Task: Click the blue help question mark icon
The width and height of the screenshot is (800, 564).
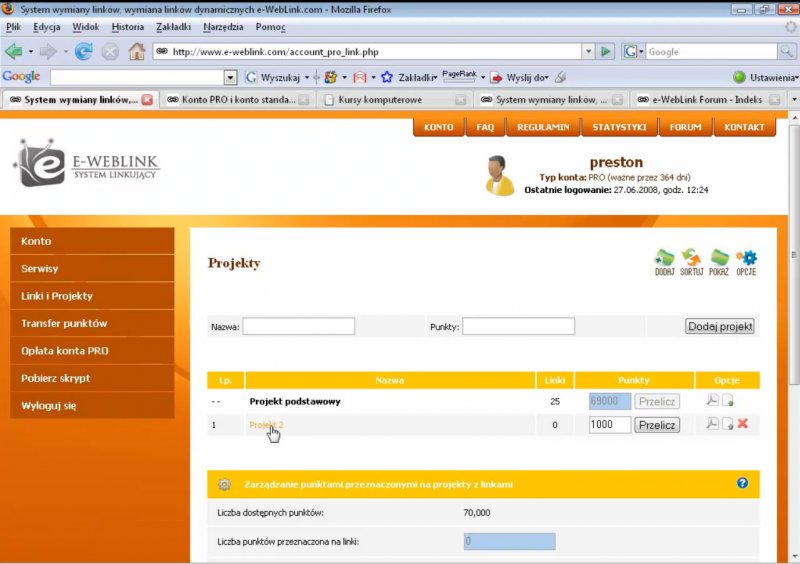Action: [742, 483]
